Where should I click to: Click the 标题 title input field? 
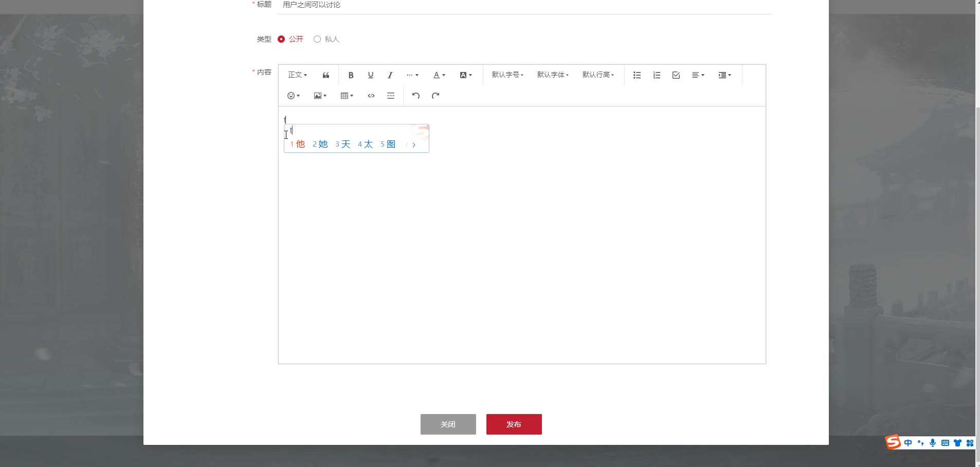[524, 5]
